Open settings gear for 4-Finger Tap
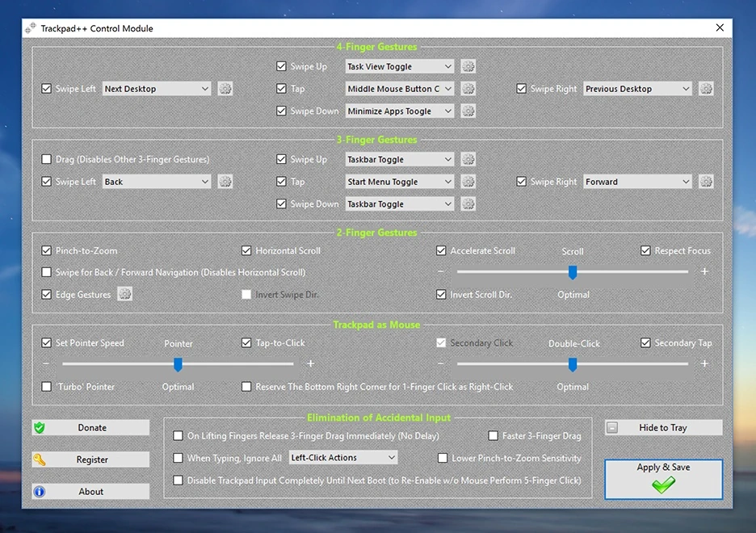 (x=468, y=89)
